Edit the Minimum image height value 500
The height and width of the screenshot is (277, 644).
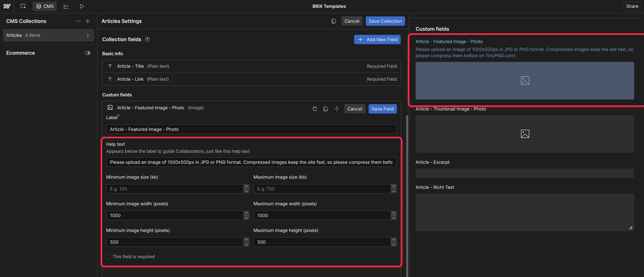point(175,242)
